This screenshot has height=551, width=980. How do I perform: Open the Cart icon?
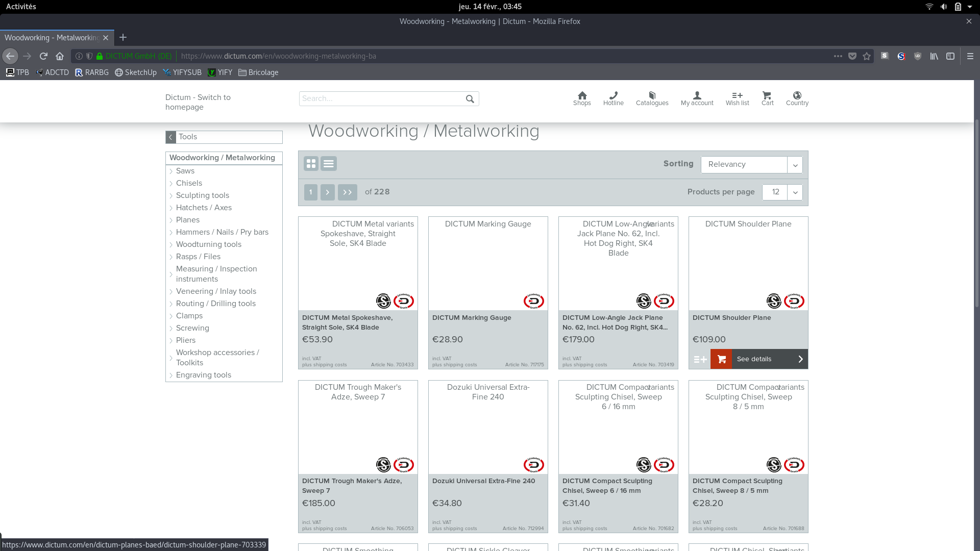point(767,99)
